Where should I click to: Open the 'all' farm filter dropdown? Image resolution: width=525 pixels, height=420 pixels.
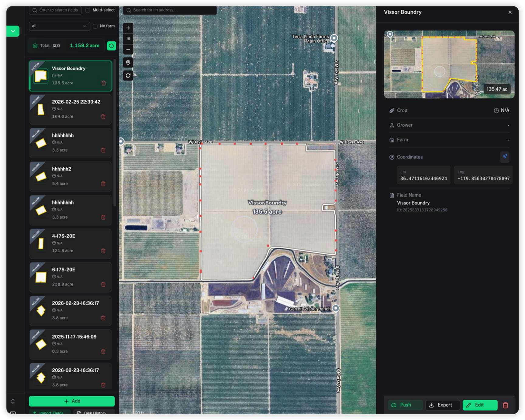pyautogui.click(x=59, y=26)
